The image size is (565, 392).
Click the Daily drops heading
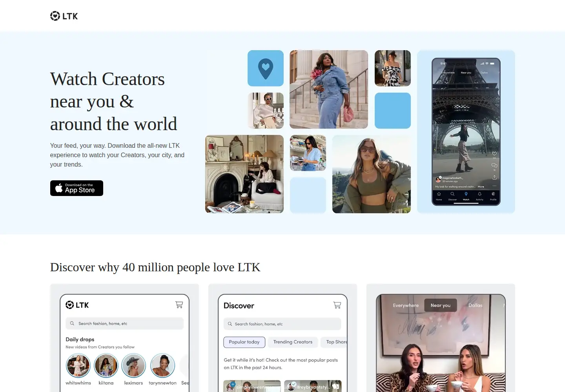point(80,339)
